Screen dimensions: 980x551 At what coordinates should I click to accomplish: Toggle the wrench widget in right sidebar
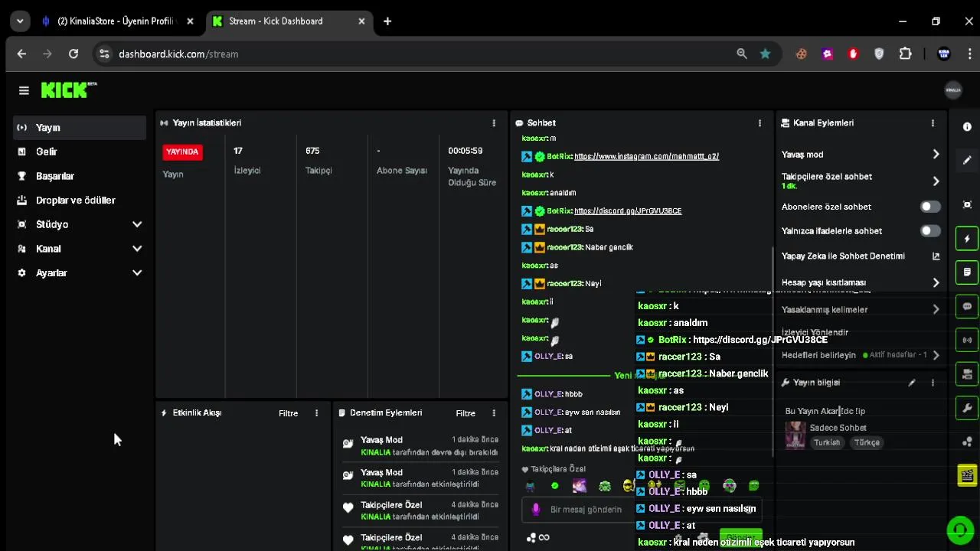[x=967, y=407]
